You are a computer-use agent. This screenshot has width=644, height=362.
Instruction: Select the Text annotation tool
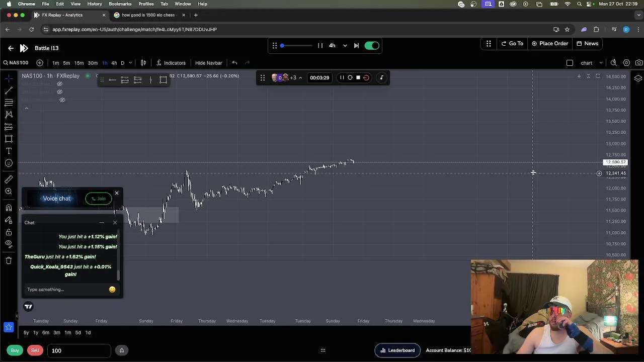9,151
